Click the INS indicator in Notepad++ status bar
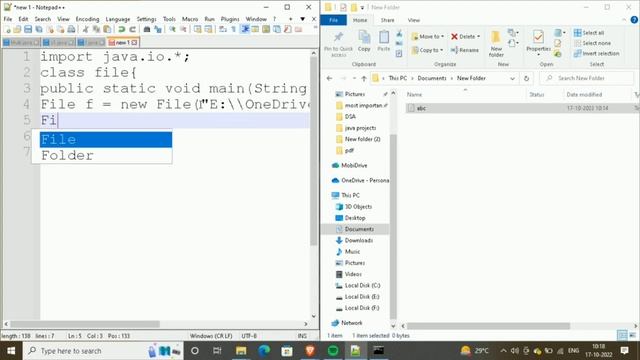640x360 pixels. coord(302,336)
